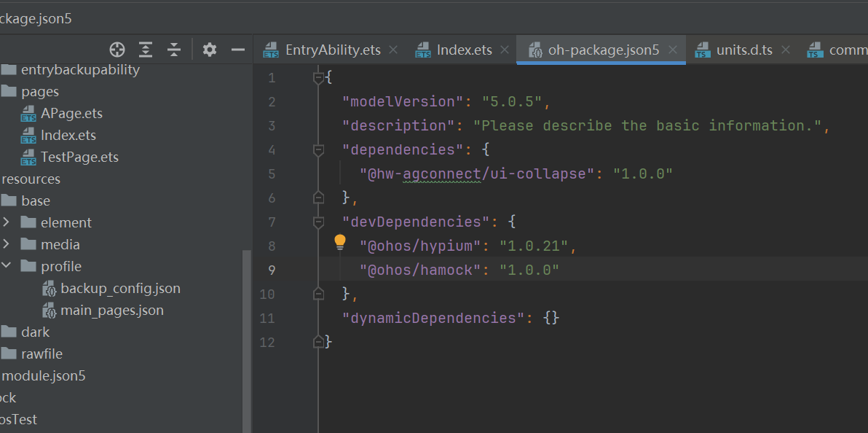
Task: Click the Expand All icon in project toolbar
Action: point(145,50)
